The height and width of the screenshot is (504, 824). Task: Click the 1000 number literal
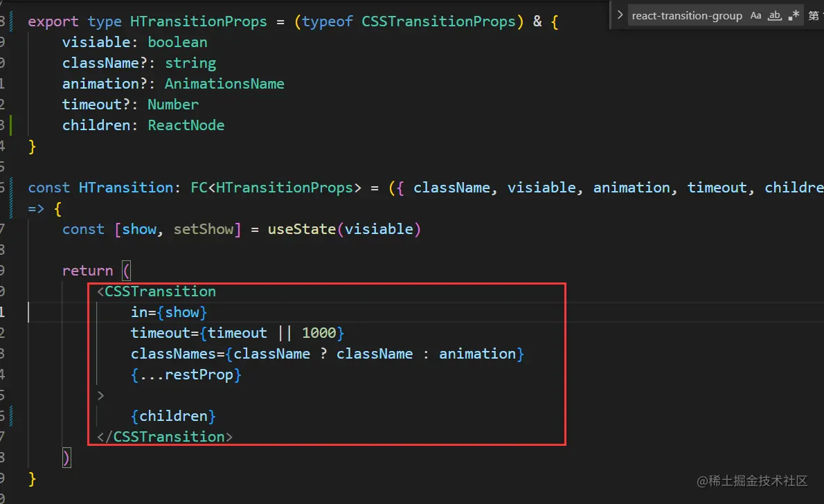(319, 333)
